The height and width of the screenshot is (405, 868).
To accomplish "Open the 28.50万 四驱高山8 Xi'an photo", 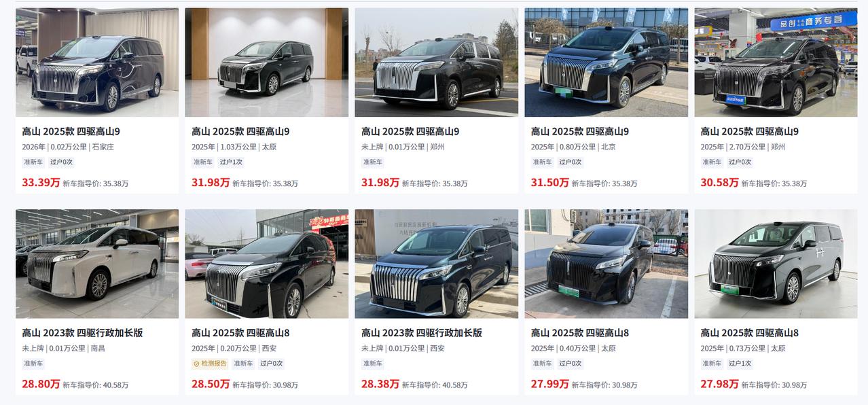I will pos(267,264).
